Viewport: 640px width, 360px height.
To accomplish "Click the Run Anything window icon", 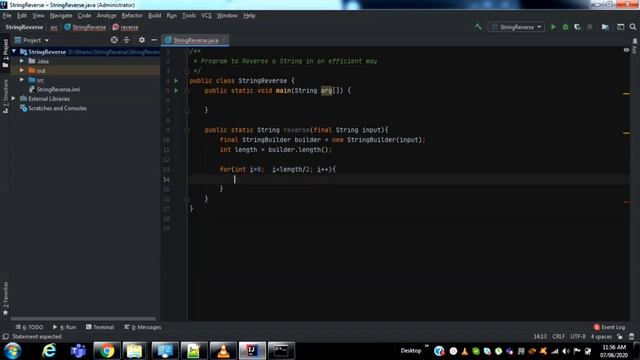I will pos(620,27).
